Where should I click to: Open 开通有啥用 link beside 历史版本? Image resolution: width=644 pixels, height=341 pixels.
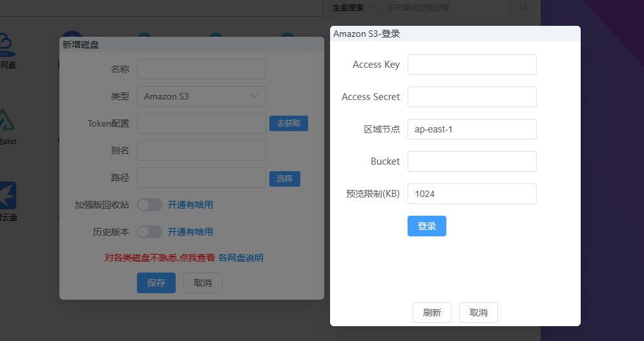click(x=190, y=232)
